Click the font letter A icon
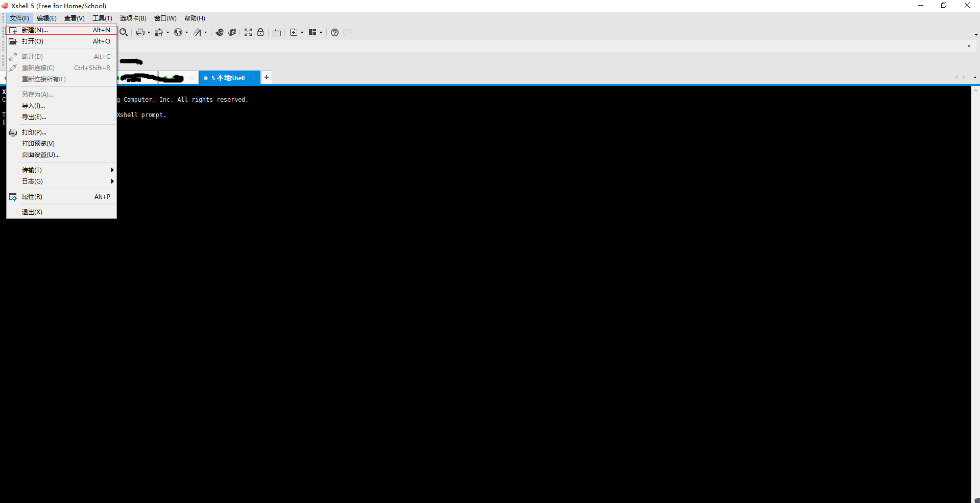Image resolution: width=980 pixels, height=503 pixels. (x=198, y=32)
